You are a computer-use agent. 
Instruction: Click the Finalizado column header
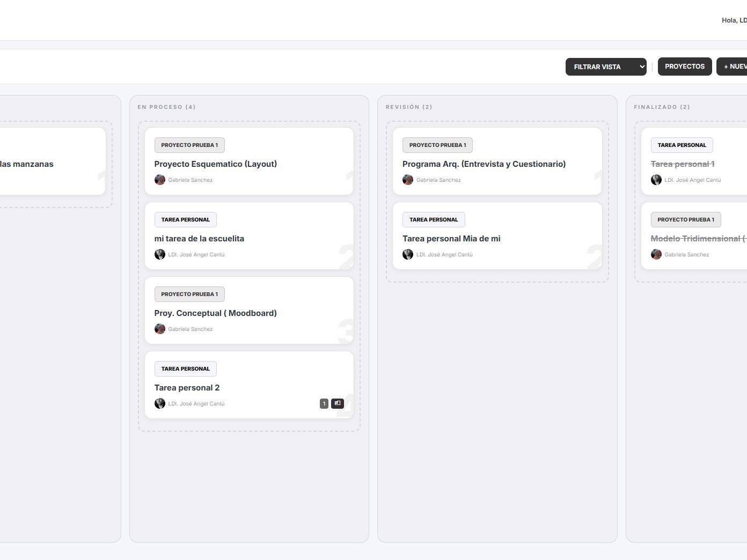(x=662, y=107)
